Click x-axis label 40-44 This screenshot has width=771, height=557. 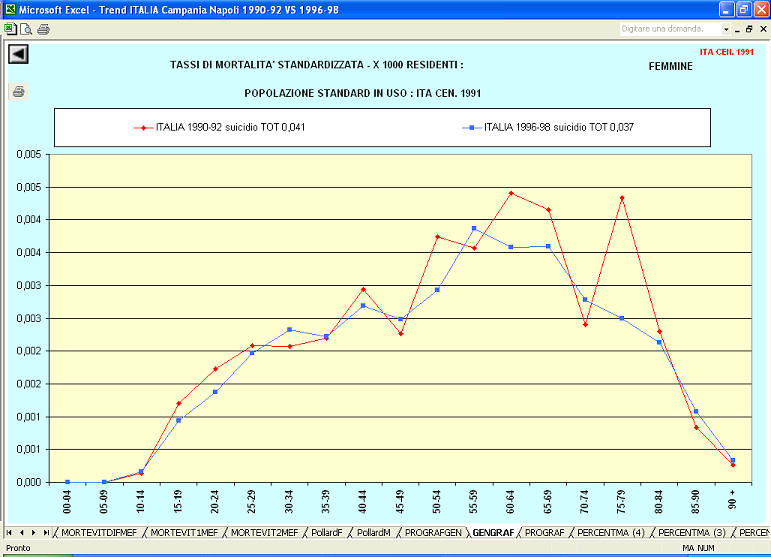[363, 501]
